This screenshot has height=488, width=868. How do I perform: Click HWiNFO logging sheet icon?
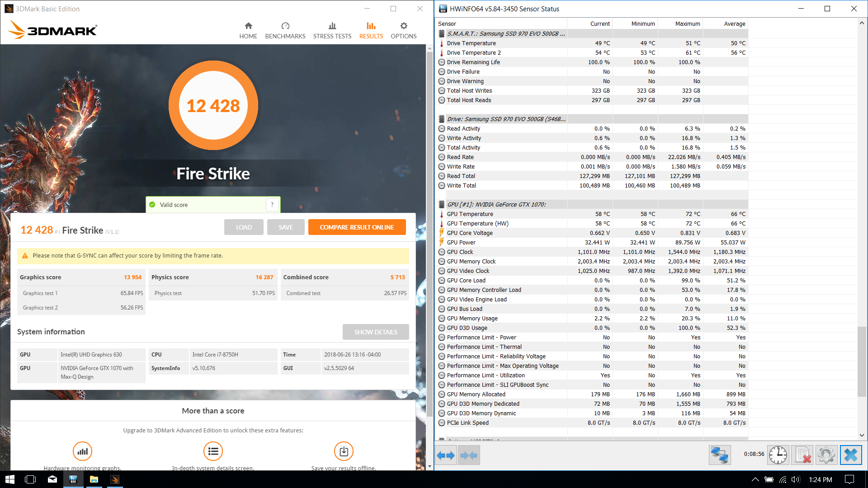click(x=803, y=455)
